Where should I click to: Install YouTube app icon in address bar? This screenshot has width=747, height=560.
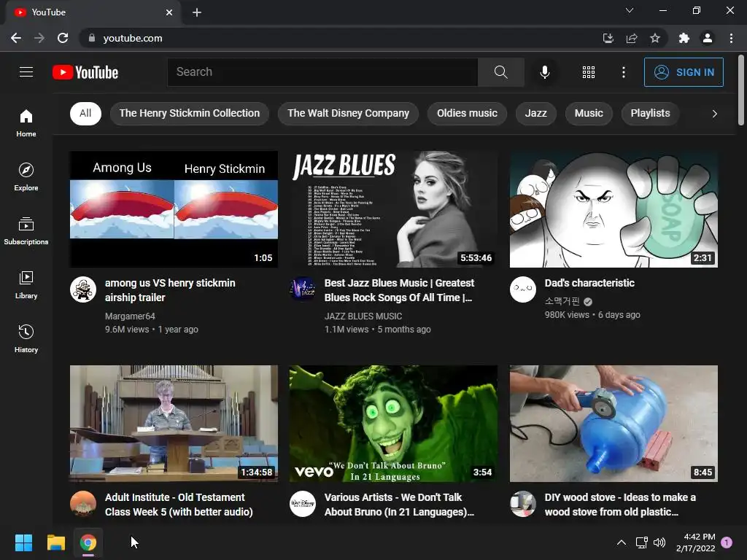608,38
